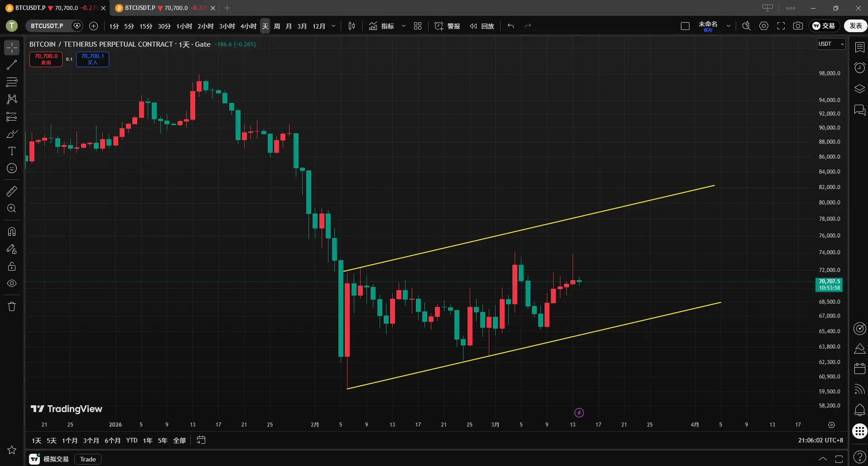Switch to the 4小时 timeframe
The width and height of the screenshot is (868, 466).
coord(248,26)
